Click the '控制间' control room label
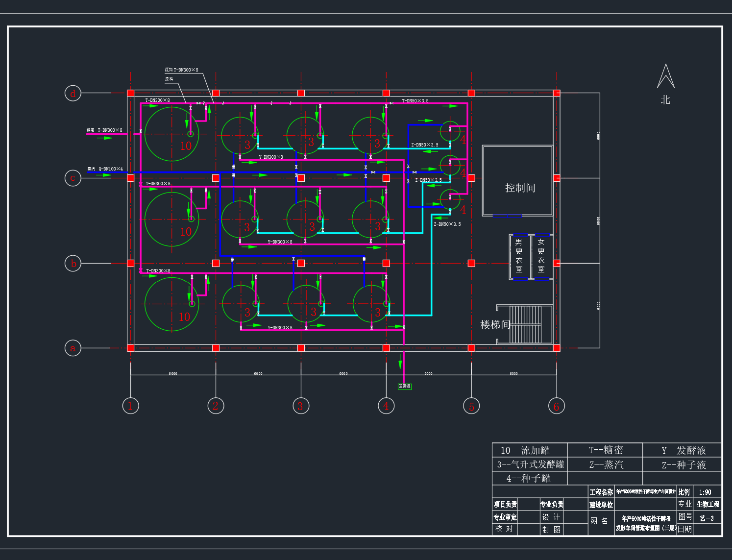This screenshot has height=560, width=732. pyautogui.click(x=520, y=188)
